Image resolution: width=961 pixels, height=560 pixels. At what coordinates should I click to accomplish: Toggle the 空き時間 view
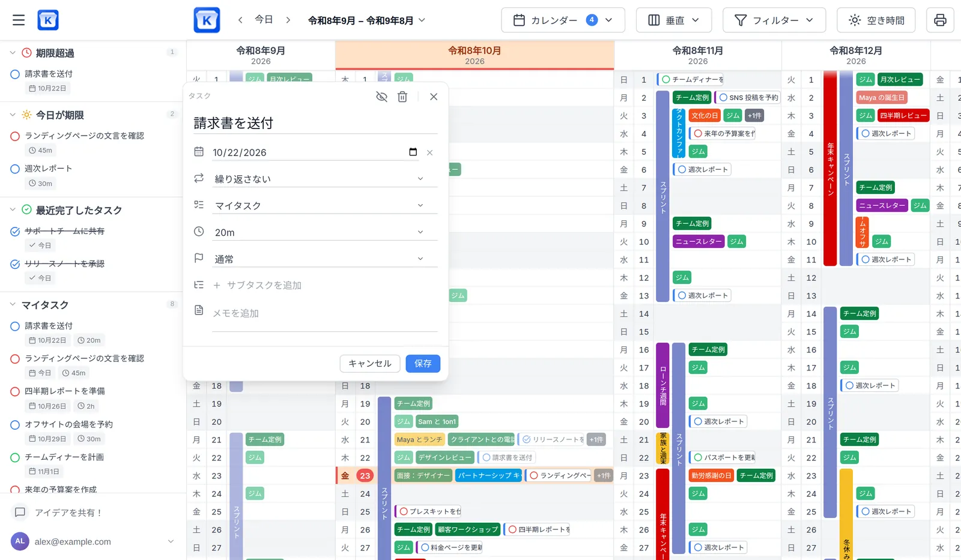pyautogui.click(x=876, y=20)
